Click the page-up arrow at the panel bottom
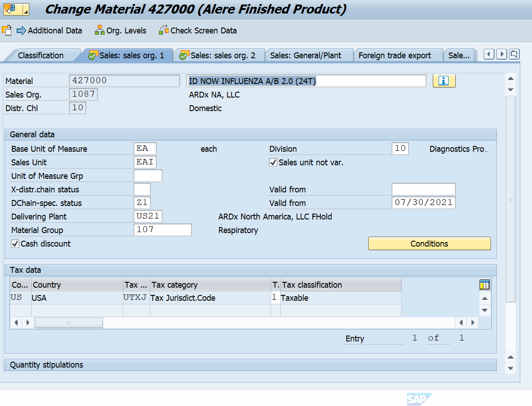Screen dimensions: 532x406 coord(511,357)
